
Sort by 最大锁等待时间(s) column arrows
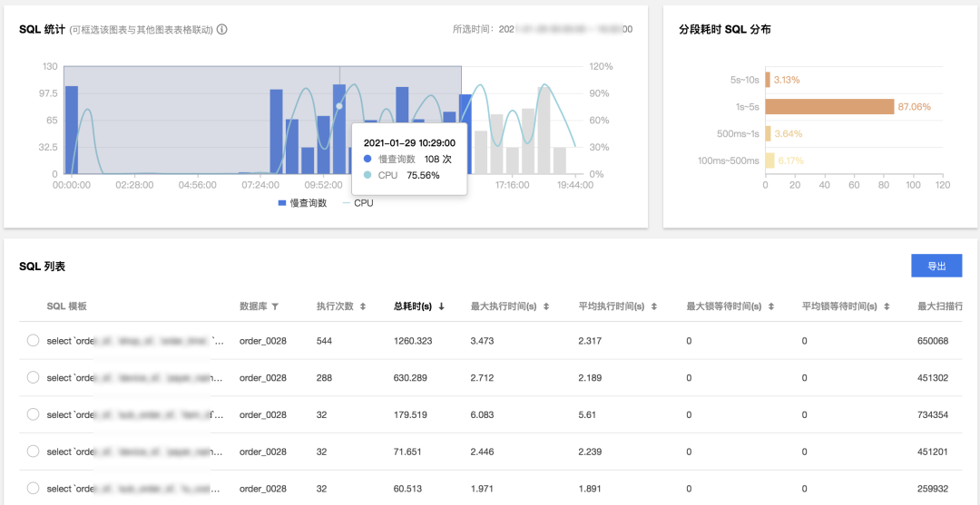770,306
